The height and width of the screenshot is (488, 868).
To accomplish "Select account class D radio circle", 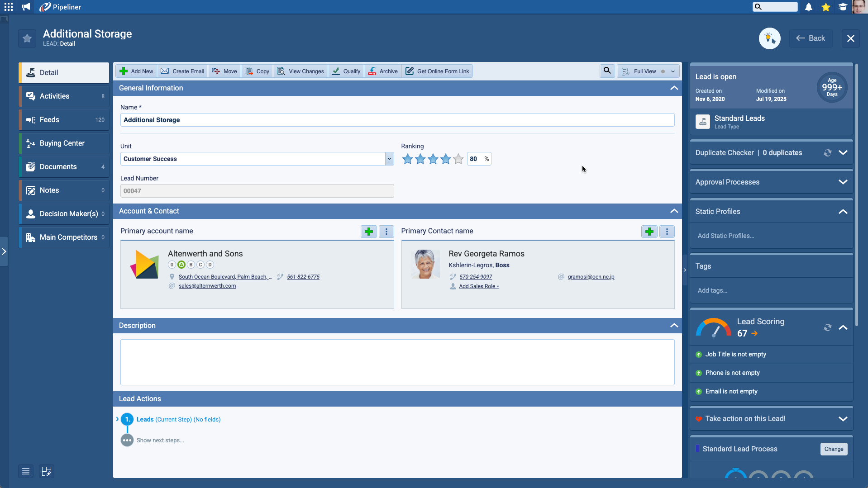I will click(210, 265).
